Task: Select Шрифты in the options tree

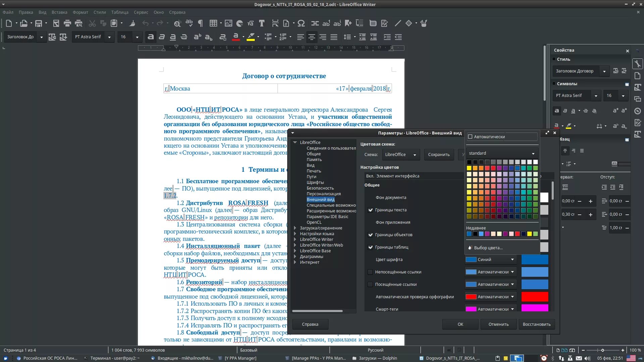Action: (x=315, y=183)
